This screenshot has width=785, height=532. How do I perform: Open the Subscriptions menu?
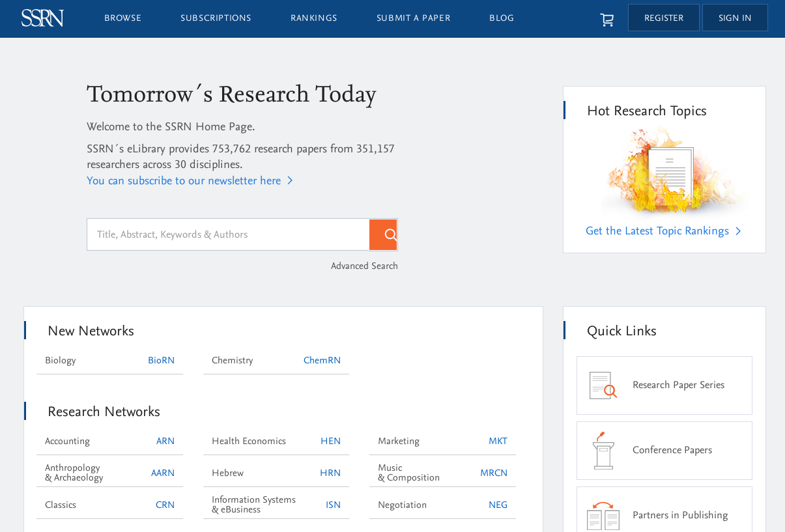(216, 18)
